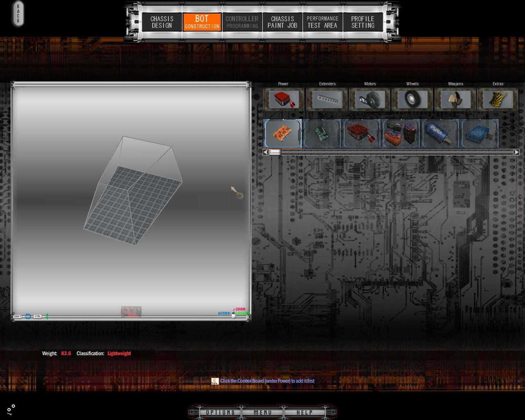Image resolution: width=525 pixels, height=420 pixels.
Task: Switch to the Controller Programming tab
Action: pos(242,22)
